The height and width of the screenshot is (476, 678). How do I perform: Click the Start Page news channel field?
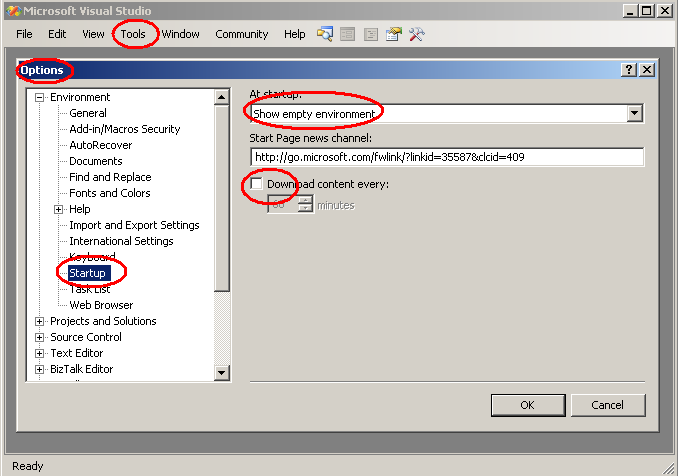[x=447, y=157]
